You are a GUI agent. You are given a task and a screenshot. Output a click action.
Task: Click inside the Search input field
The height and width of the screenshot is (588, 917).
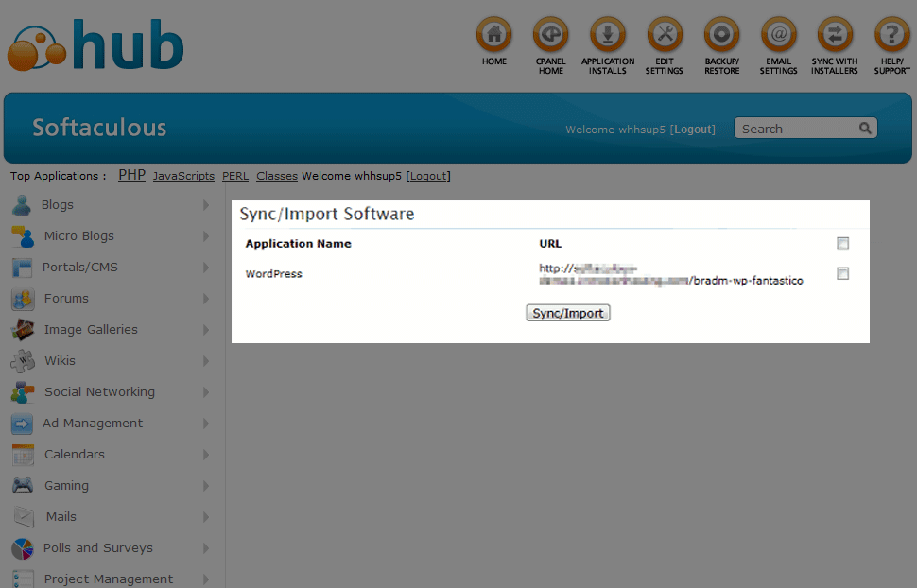click(x=794, y=129)
